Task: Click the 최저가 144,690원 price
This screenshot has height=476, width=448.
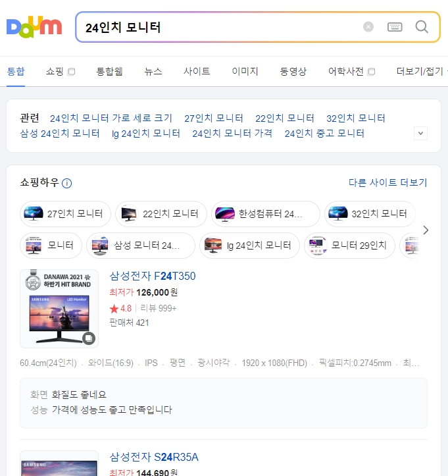Action: [143, 472]
